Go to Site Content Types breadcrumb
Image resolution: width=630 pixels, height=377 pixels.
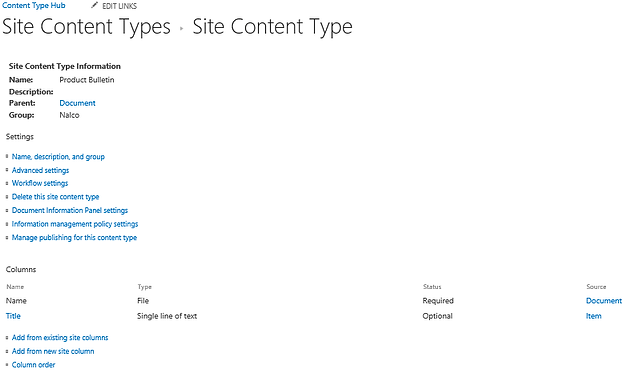click(x=86, y=27)
